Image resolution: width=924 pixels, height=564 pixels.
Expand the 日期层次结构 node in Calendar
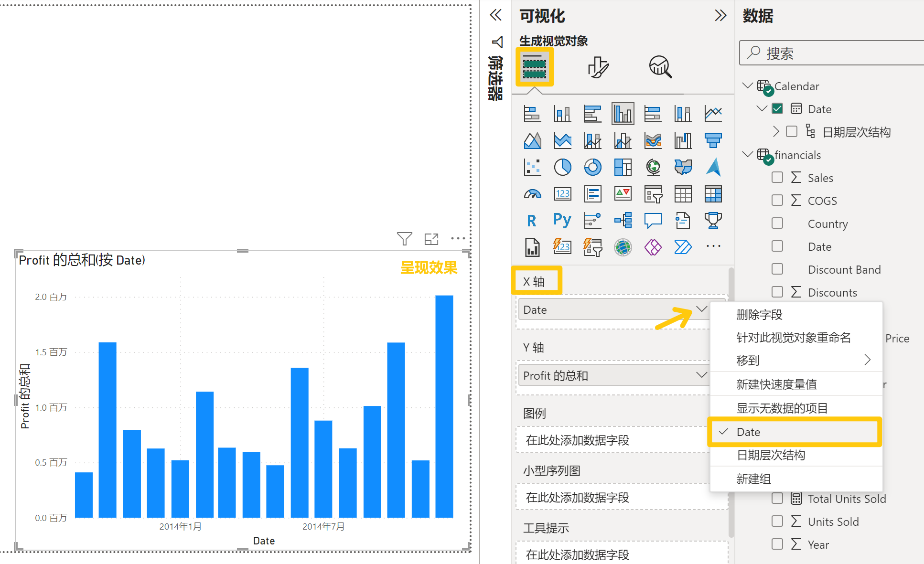(x=776, y=131)
